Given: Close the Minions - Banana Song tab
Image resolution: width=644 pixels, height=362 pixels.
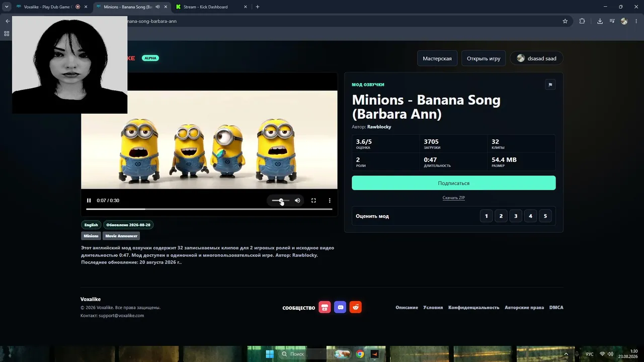Looking at the screenshot, I should click(x=166, y=7).
